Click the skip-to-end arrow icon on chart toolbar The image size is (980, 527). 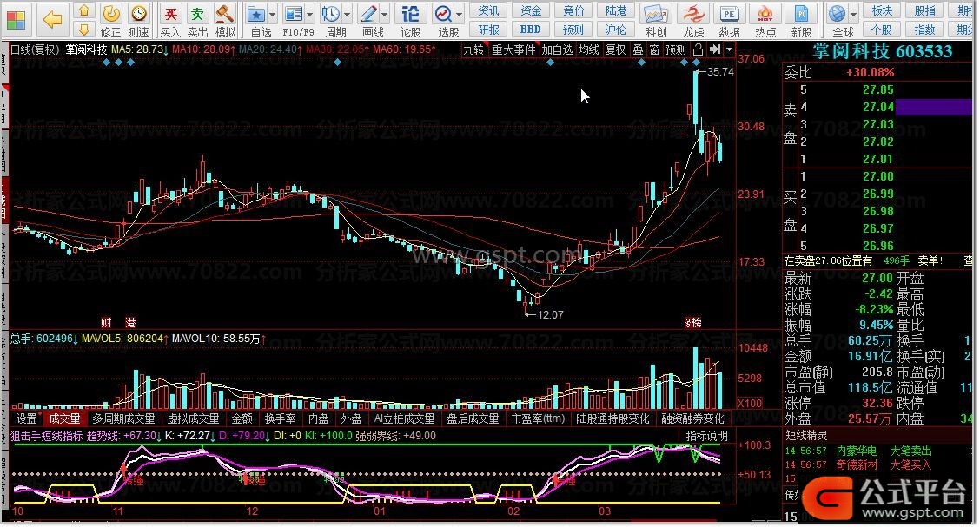pyautogui.click(x=715, y=49)
